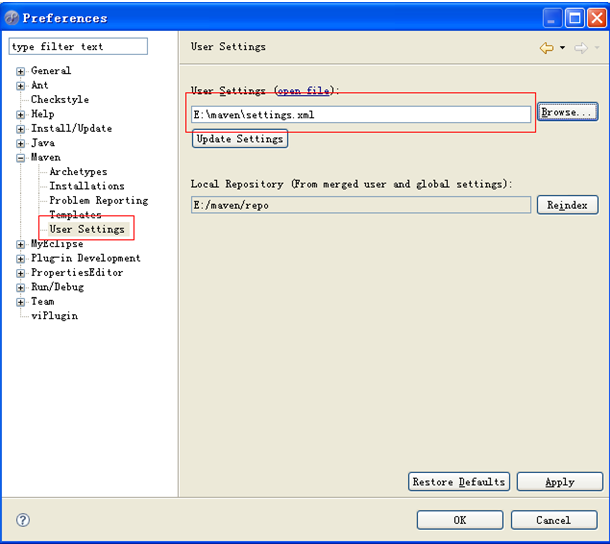Open Maven Archetypes page
The width and height of the screenshot is (610, 544).
pyautogui.click(x=78, y=172)
